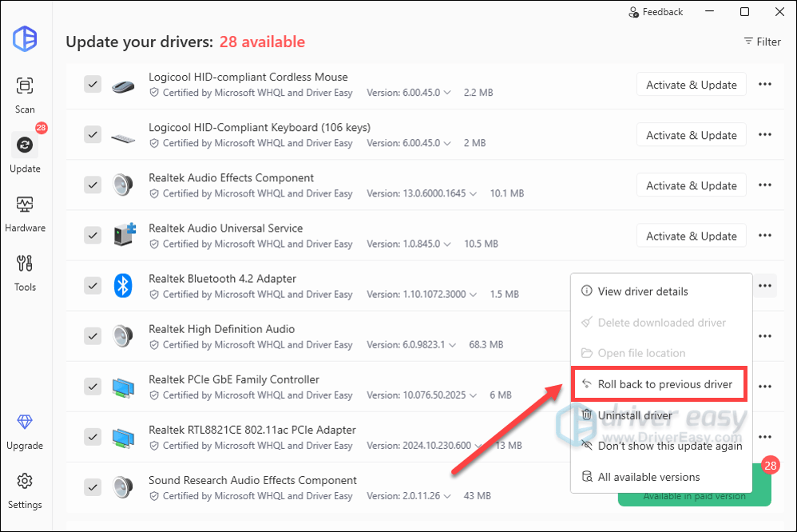Screen dimensions: 797x532
Task: Toggle the Realtek Audio Effects Component checkbox
Action: [93, 185]
